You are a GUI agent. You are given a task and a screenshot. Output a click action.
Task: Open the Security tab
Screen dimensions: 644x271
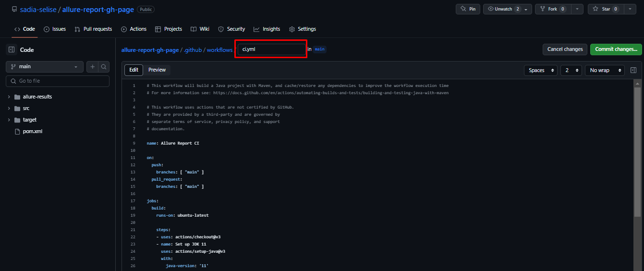231,29
